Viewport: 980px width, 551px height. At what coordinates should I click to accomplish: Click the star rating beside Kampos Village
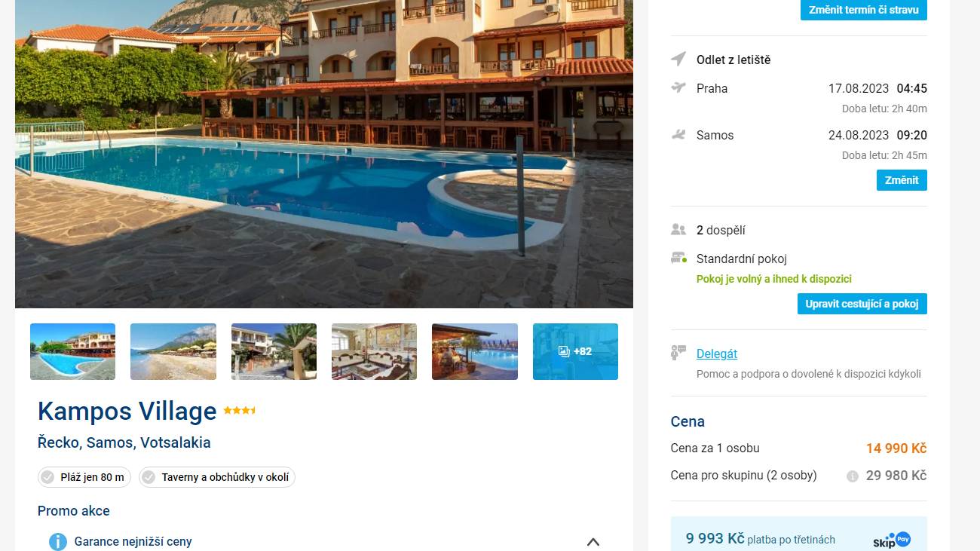(x=240, y=411)
